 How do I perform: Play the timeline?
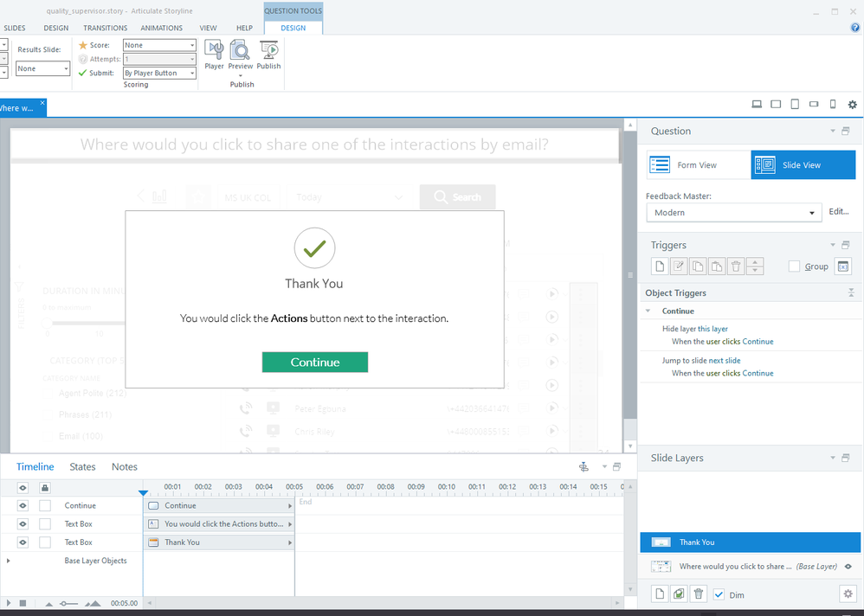pyautogui.click(x=9, y=603)
